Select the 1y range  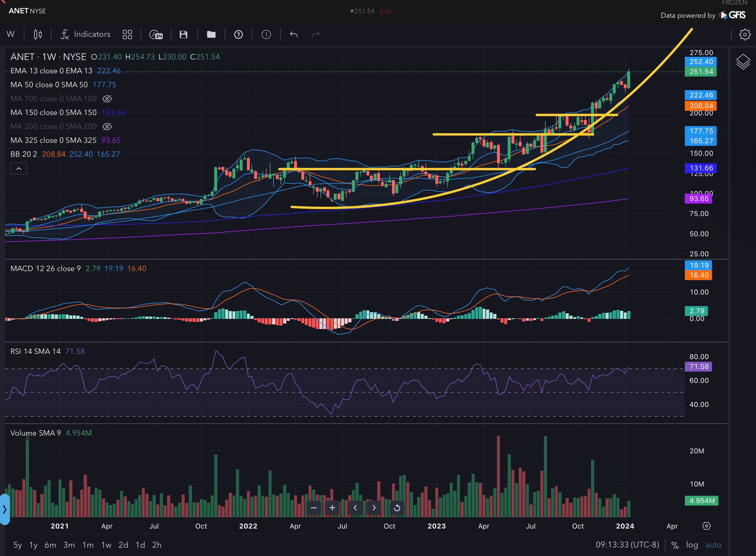pyautogui.click(x=33, y=545)
